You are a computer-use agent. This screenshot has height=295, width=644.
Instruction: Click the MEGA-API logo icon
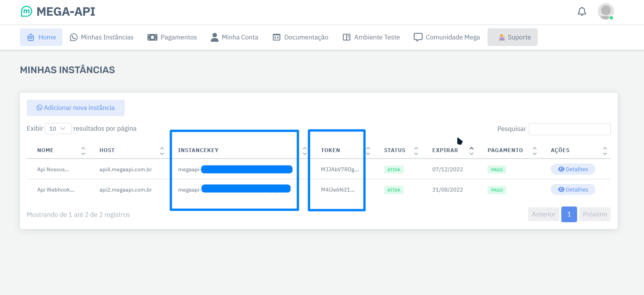[x=26, y=11]
